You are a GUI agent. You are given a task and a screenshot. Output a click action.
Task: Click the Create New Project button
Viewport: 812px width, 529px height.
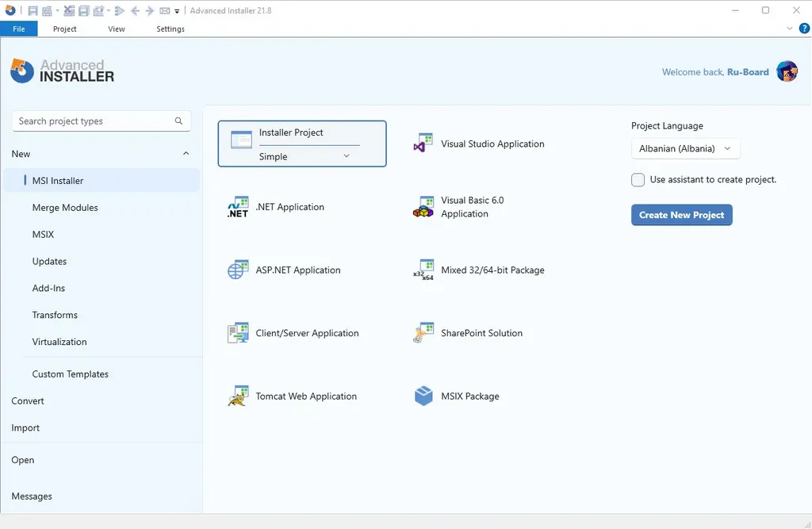click(681, 215)
